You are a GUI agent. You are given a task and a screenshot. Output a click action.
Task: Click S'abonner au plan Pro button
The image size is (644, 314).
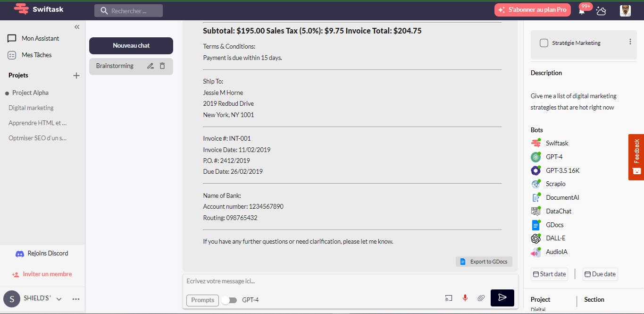click(533, 10)
